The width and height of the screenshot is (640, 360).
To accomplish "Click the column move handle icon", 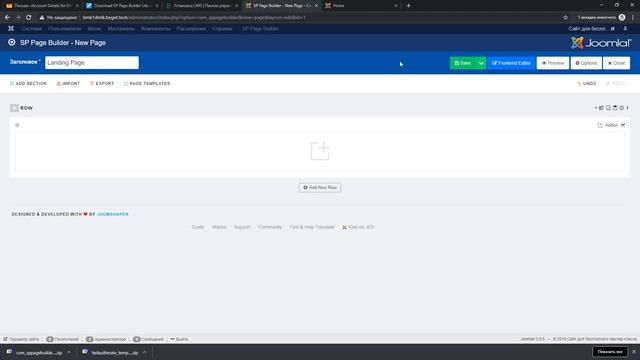I will [x=17, y=125].
